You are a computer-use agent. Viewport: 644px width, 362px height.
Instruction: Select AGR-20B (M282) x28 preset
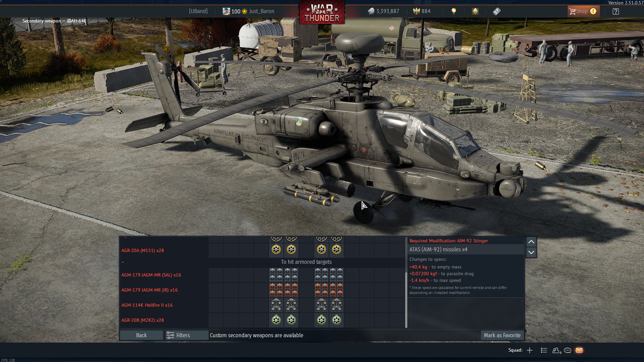coord(143,320)
